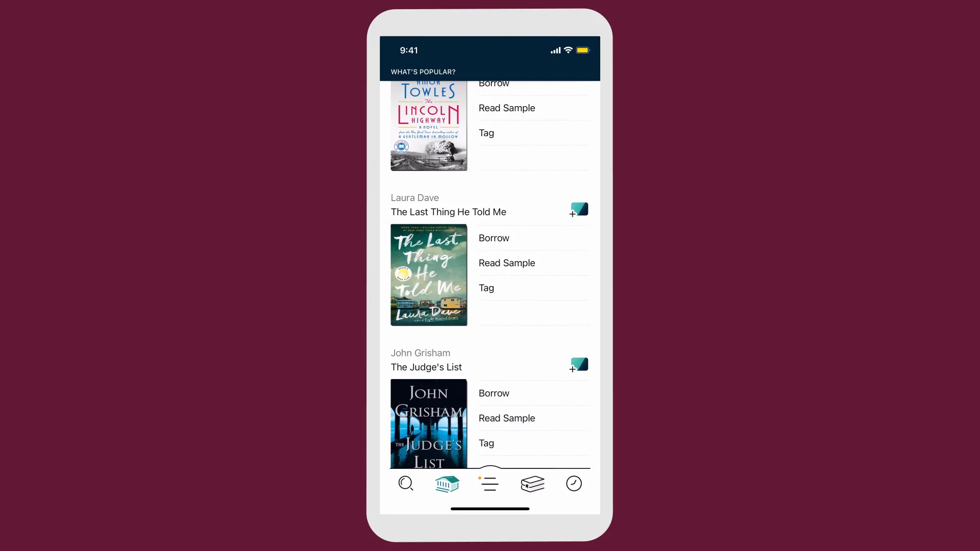Tap The Judge's List book cover thumbnail
This screenshot has height=551, width=980.
(x=429, y=424)
